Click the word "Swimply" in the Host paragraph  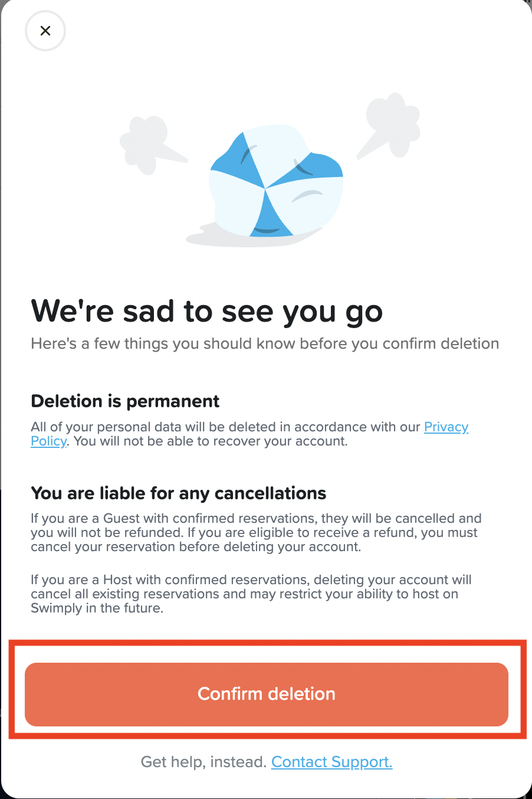[56, 608]
